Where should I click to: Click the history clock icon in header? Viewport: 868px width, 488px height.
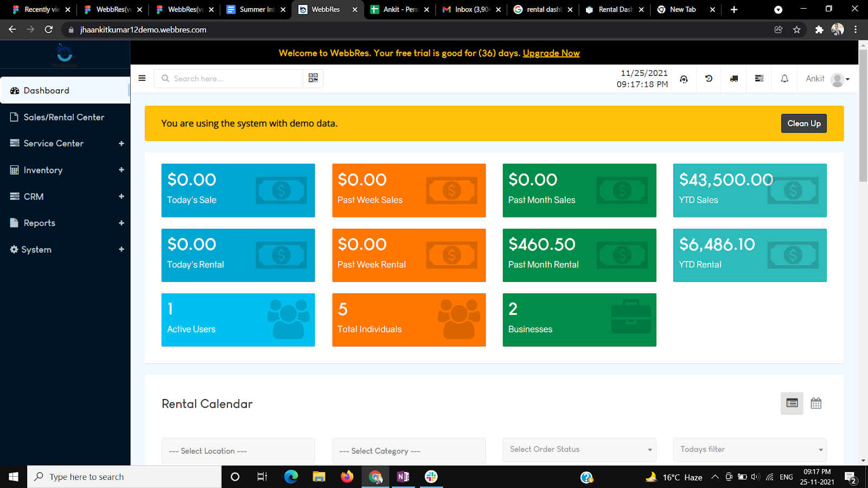pyautogui.click(x=709, y=79)
